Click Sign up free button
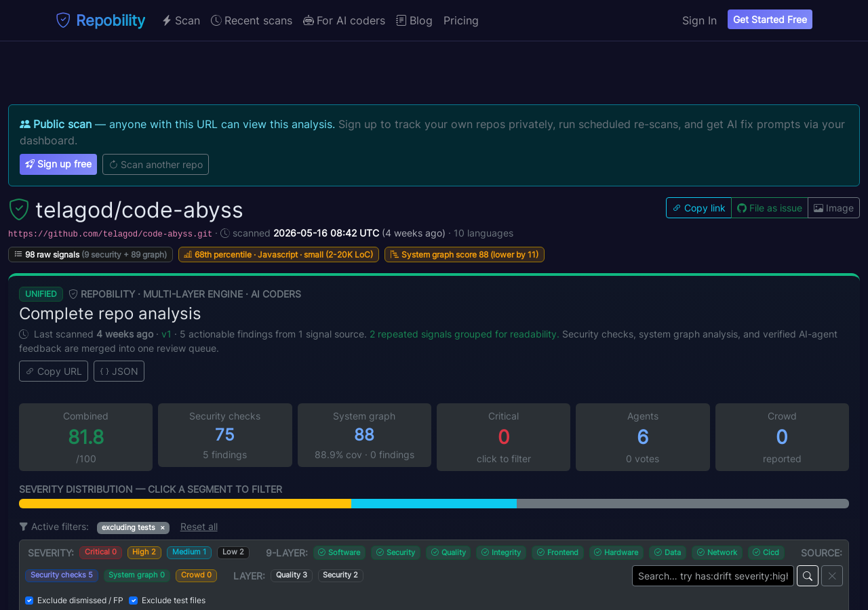Image resolution: width=868 pixels, height=610 pixels. [58, 164]
